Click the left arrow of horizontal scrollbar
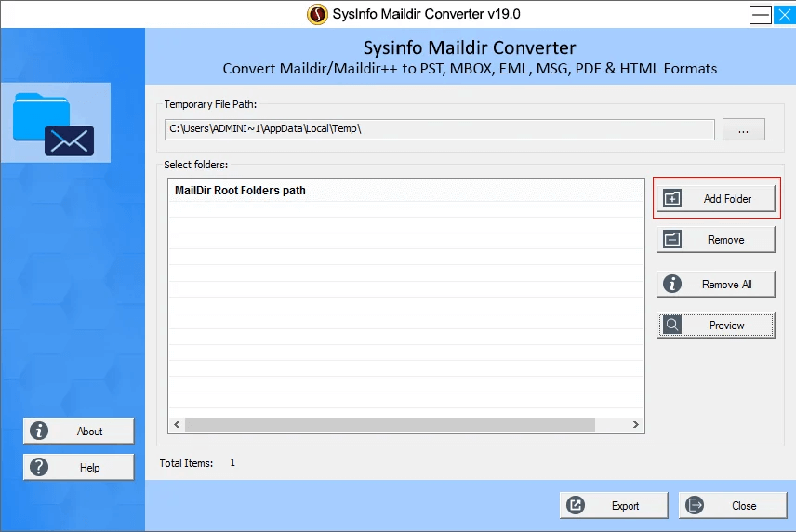Image resolution: width=796 pixels, height=532 pixels. 177,424
